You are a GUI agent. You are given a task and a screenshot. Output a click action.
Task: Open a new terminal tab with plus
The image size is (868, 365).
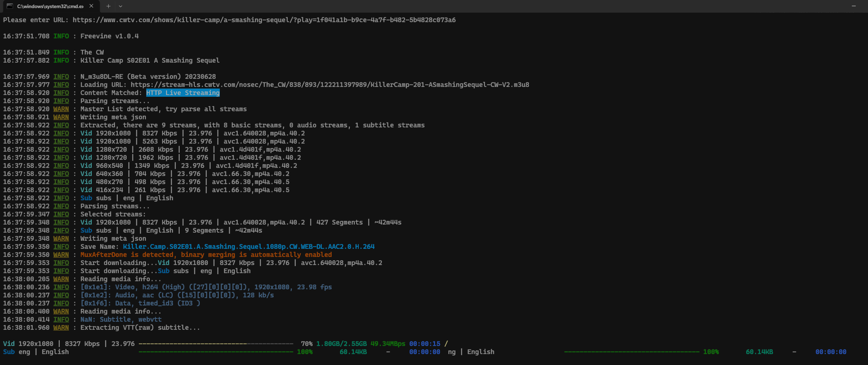pos(108,6)
